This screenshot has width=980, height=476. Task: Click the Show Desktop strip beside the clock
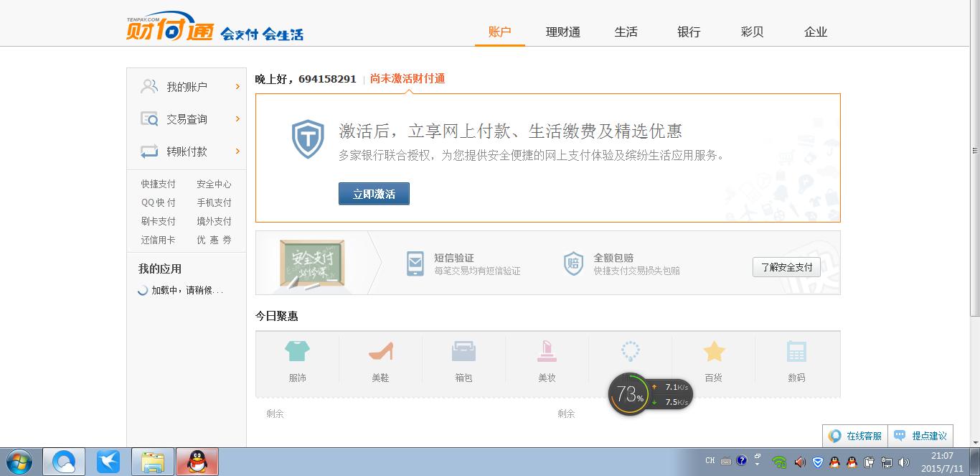click(x=974, y=462)
